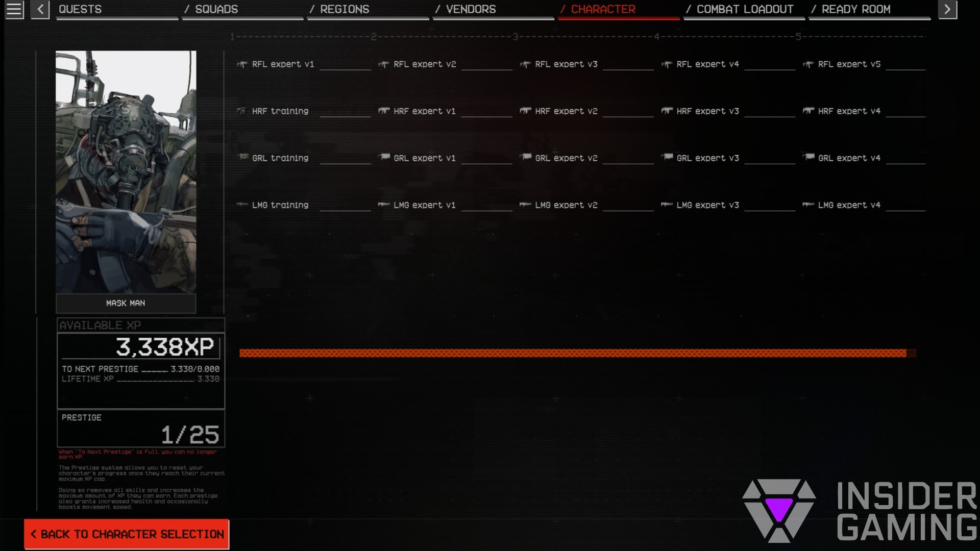Click the GRL training skill icon
Viewport: 980px width, 551px height.
[243, 158]
